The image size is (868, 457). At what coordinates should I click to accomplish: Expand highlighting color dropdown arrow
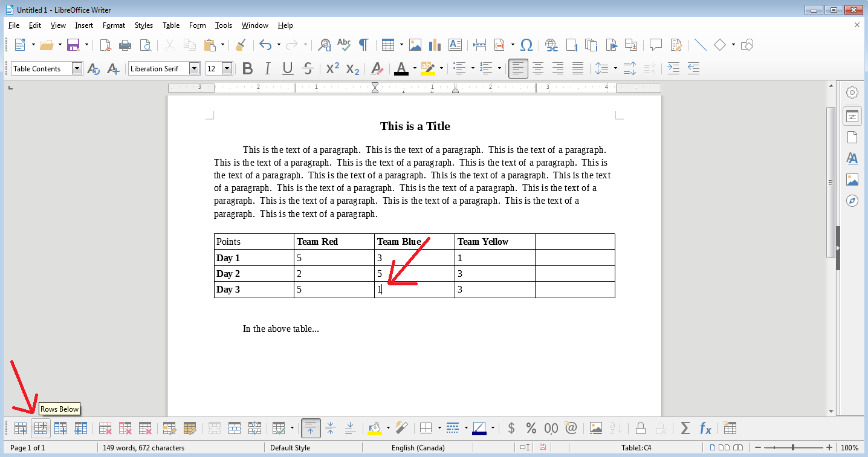point(441,68)
